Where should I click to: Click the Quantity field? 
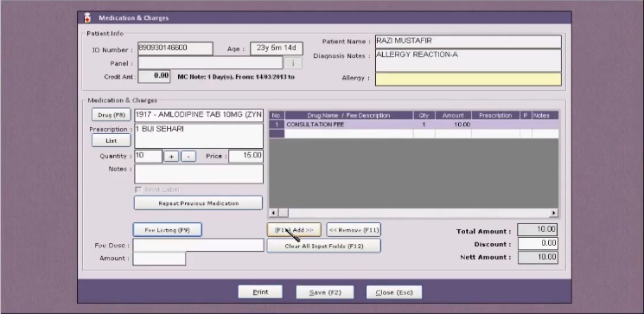pos(149,157)
